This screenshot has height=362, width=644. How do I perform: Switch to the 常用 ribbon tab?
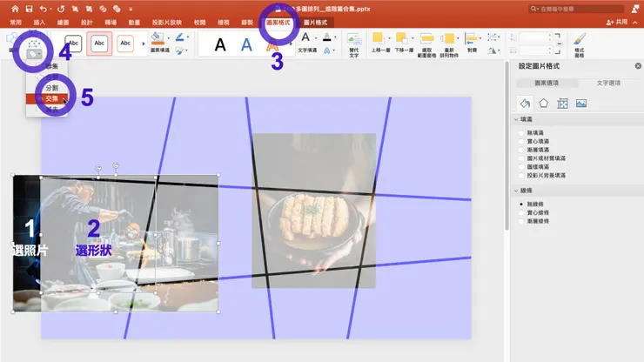16,22
